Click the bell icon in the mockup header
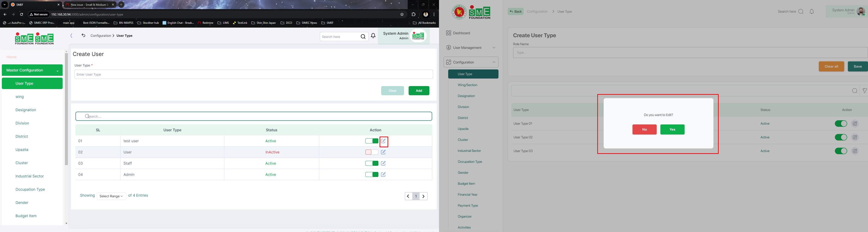 [812, 11]
